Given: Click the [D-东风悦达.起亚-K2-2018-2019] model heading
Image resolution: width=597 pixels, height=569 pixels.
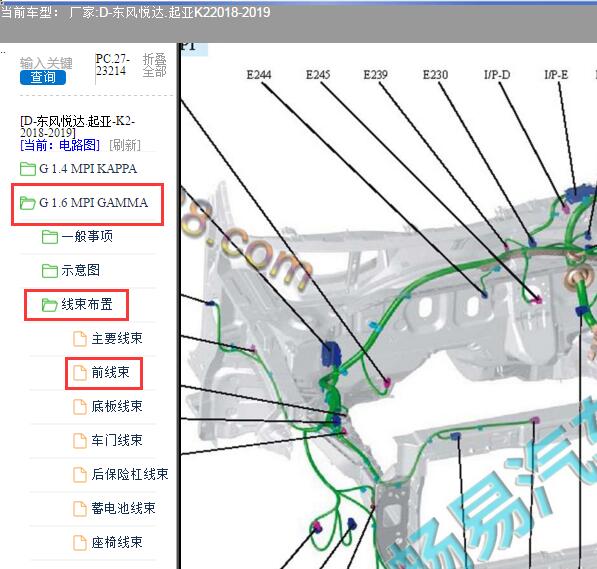Looking at the screenshot, I should 77,127.
